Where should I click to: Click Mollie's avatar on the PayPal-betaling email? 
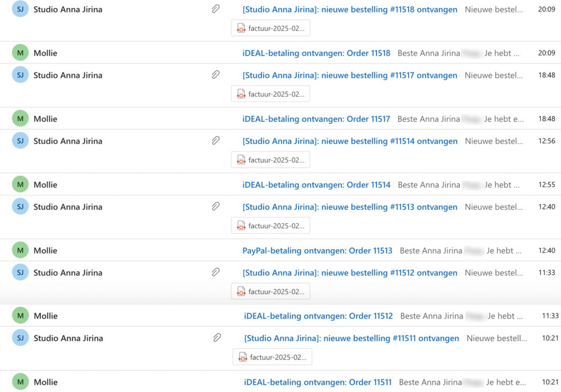point(20,250)
